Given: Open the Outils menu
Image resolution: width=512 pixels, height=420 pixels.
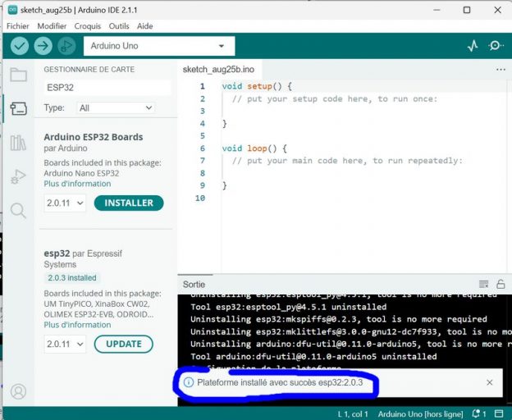Looking at the screenshot, I should click(119, 26).
